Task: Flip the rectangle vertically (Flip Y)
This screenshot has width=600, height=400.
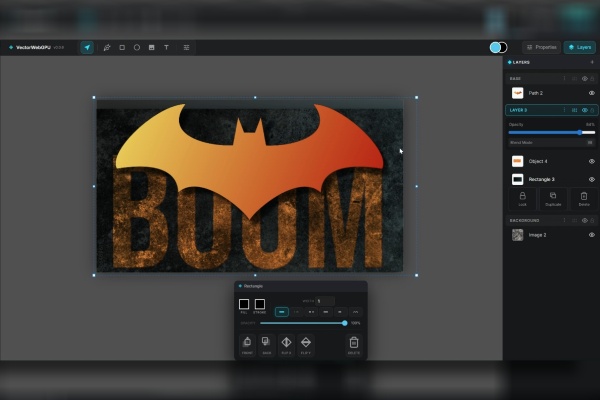Action: [x=306, y=345]
